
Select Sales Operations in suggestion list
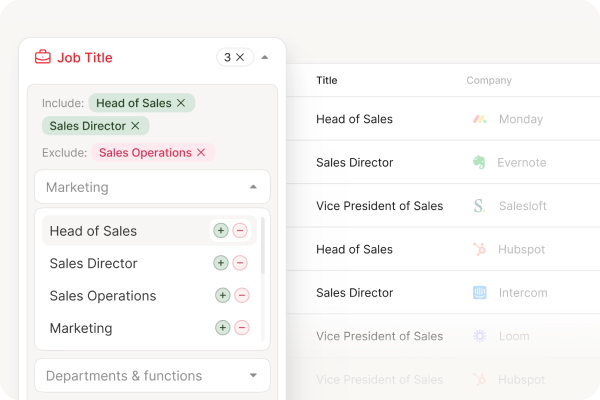tap(103, 296)
